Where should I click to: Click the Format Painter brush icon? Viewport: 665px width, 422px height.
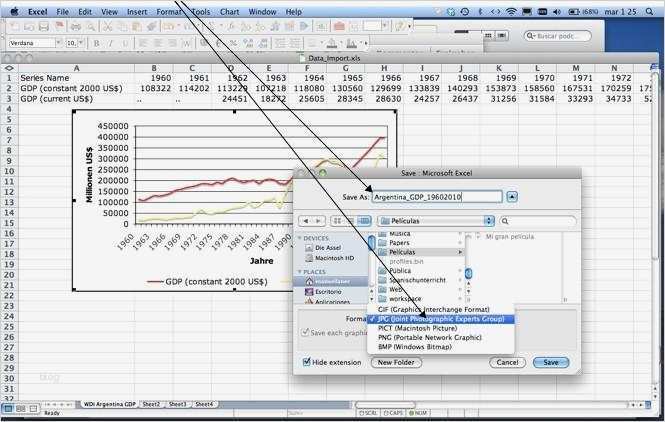[151, 27]
